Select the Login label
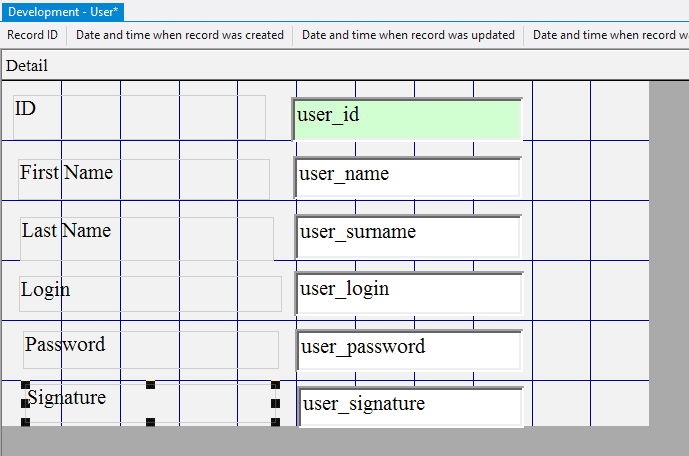 tap(45, 289)
